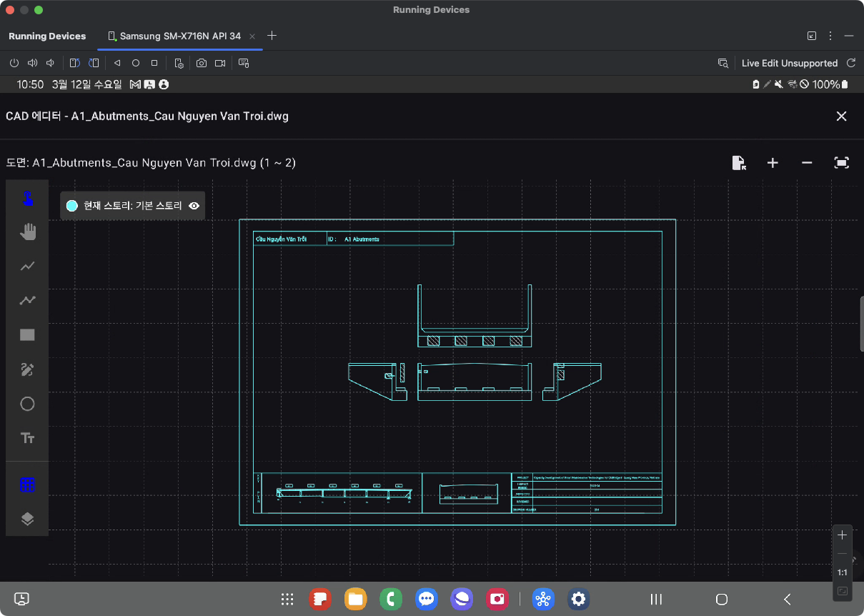Raise emulator volume up
This screenshot has width=864, height=616.
(x=31, y=63)
